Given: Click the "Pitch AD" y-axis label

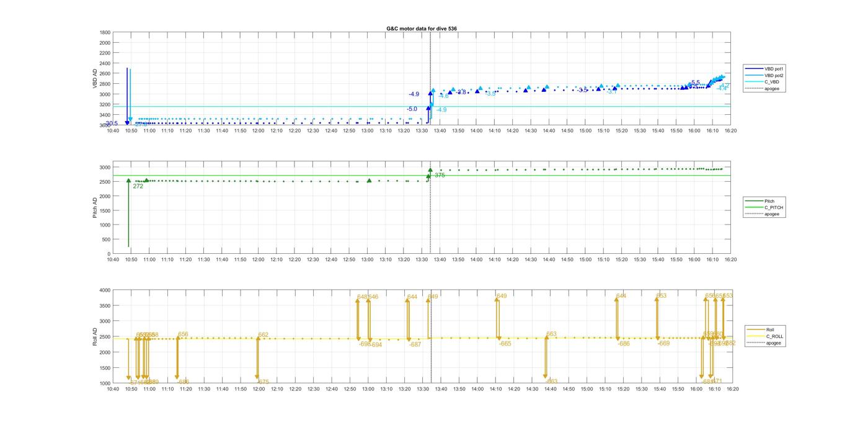Looking at the screenshot, I should [95, 208].
